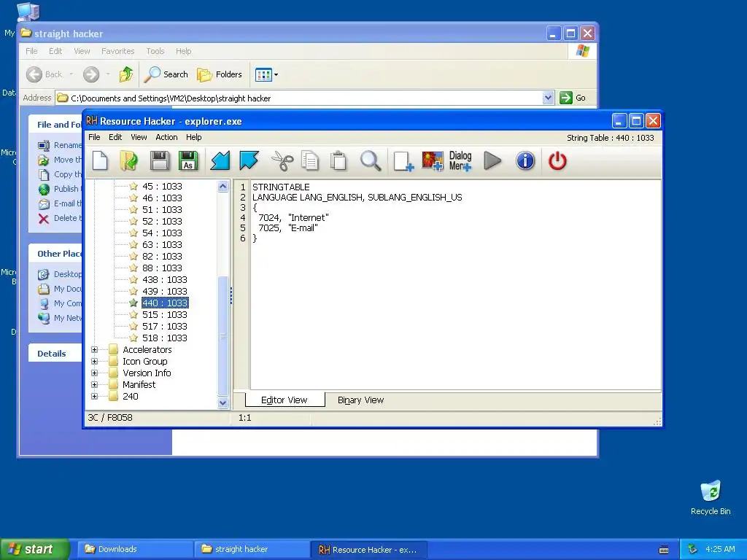Click the Go button beside address bar
The image size is (747, 560).
tap(573, 98)
